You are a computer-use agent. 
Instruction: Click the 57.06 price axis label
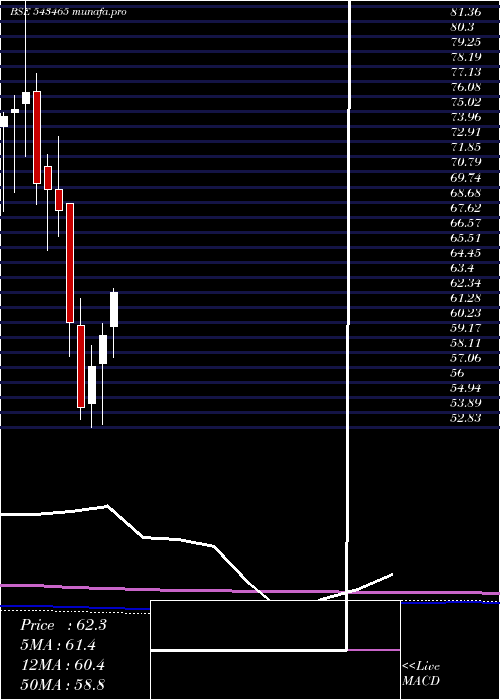(x=465, y=358)
